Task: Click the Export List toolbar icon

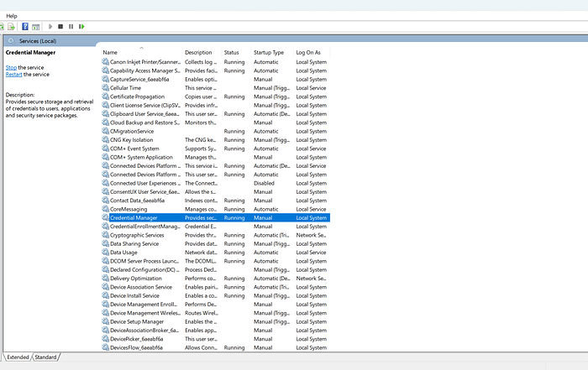Action: coord(12,27)
